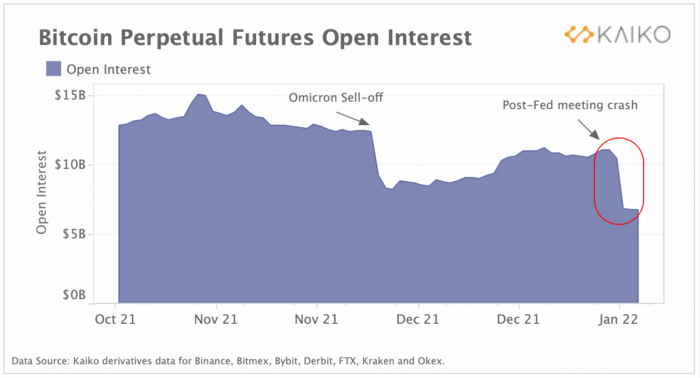Select the $15B y-axis label

pos(70,95)
